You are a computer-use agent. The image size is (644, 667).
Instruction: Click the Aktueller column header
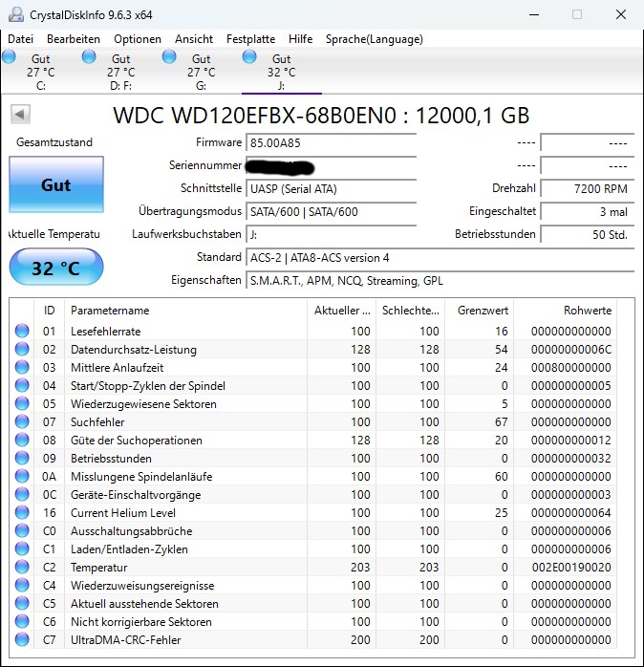[x=341, y=311]
